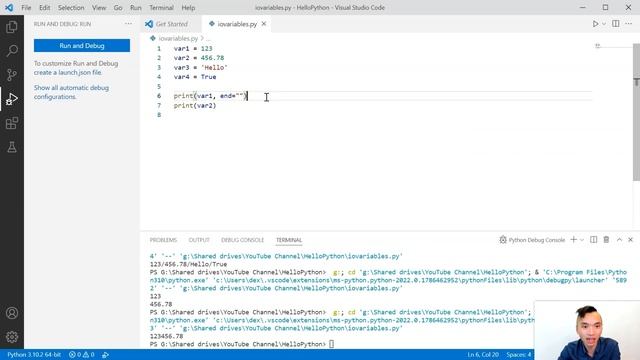Click Ln 6, Col 20 in status bar
The image size is (640, 360).
[483, 355]
